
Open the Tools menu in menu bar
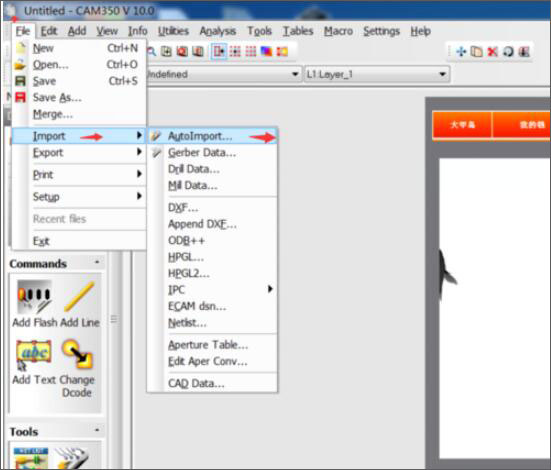coord(259,31)
